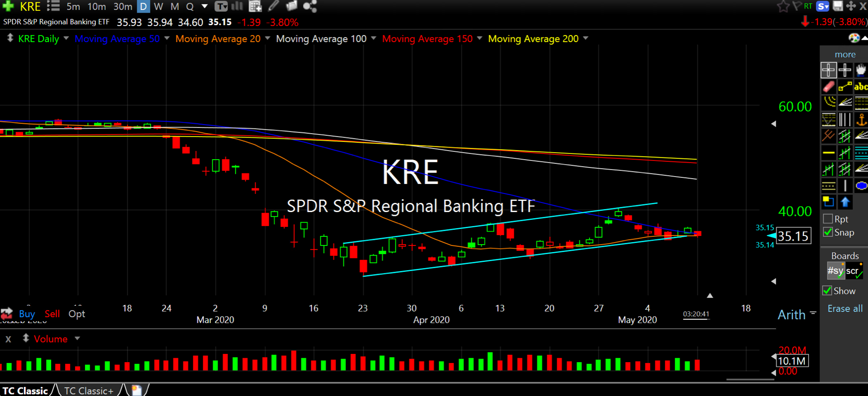868x396 pixels.
Task: Select the Fibonacci arcs tool
Action: [829, 102]
